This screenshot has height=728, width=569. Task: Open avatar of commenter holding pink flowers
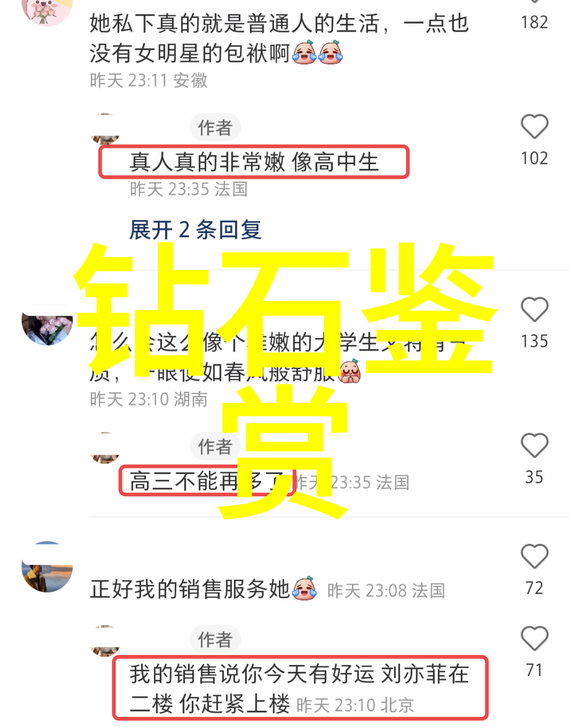click(x=47, y=326)
